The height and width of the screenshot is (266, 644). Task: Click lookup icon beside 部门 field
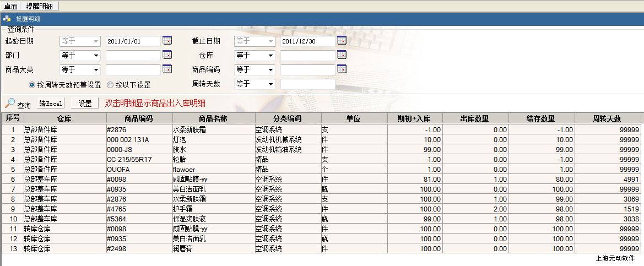[x=167, y=55]
